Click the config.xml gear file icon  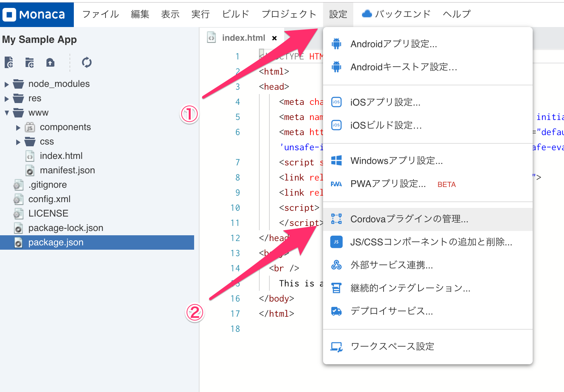pyautogui.click(x=18, y=199)
